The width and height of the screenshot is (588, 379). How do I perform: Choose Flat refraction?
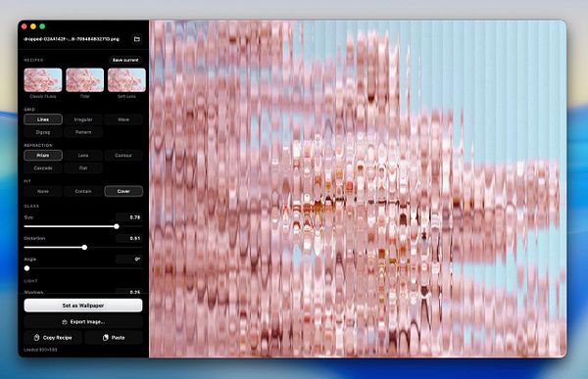pyautogui.click(x=83, y=167)
